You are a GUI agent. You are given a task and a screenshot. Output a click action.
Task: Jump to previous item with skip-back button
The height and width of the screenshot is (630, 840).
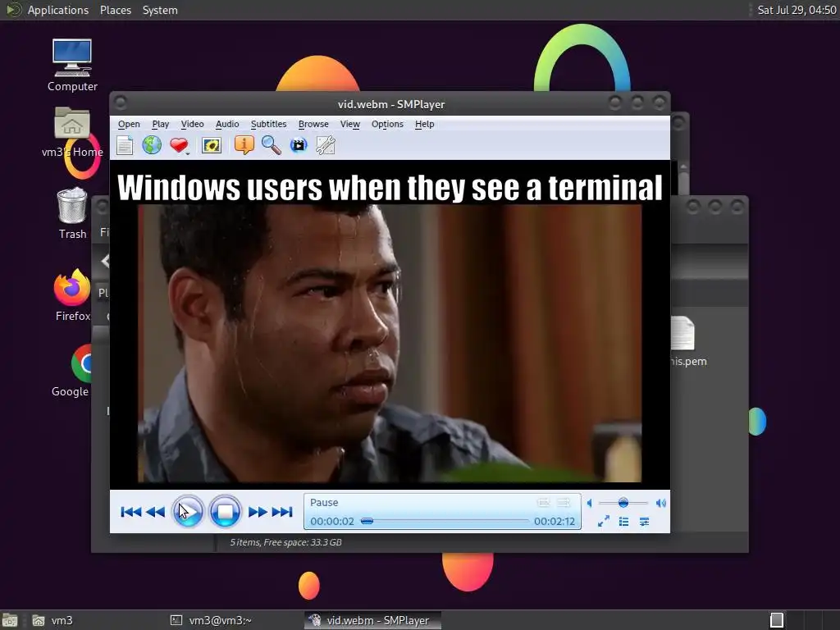pyautogui.click(x=130, y=512)
